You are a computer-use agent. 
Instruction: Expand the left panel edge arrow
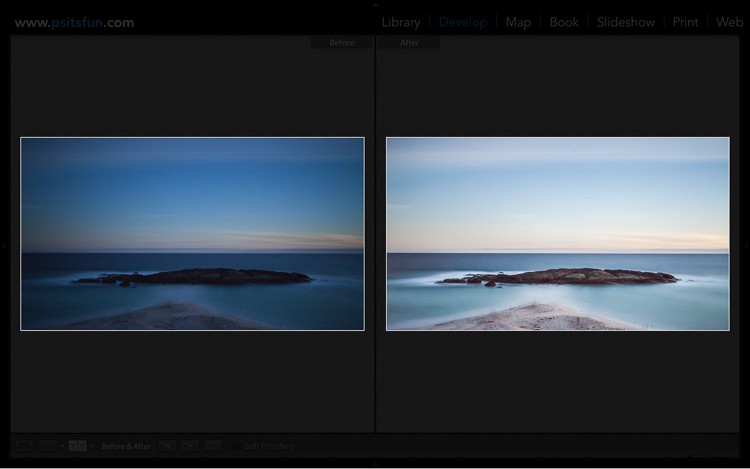pos(3,246)
